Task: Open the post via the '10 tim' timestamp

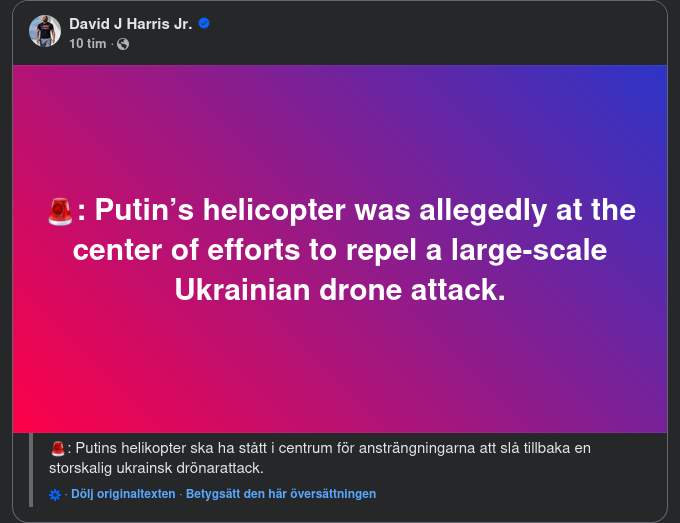Action: pyautogui.click(x=88, y=44)
